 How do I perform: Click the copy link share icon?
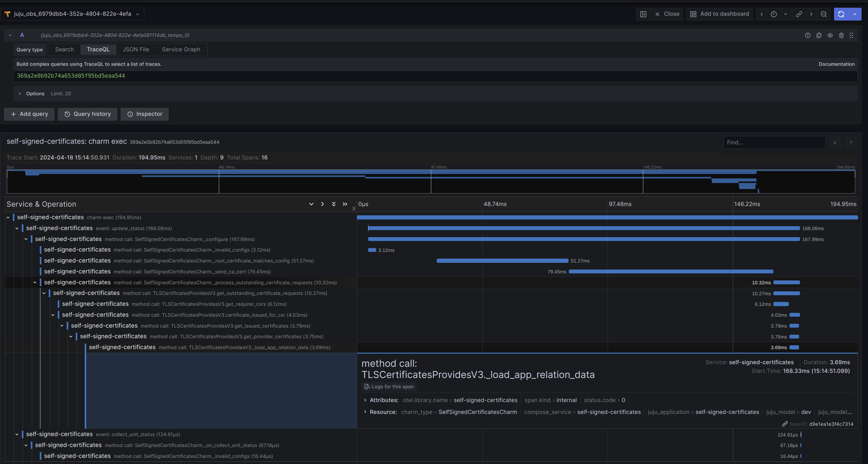click(799, 14)
